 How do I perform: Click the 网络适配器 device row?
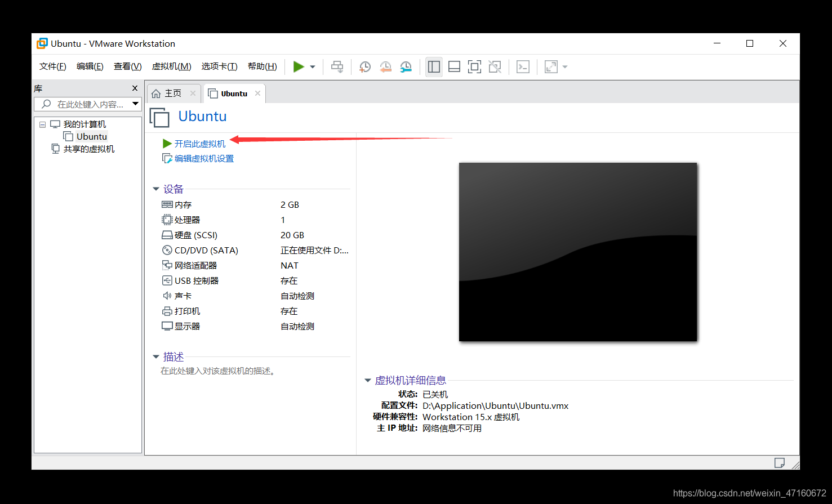tap(255, 266)
